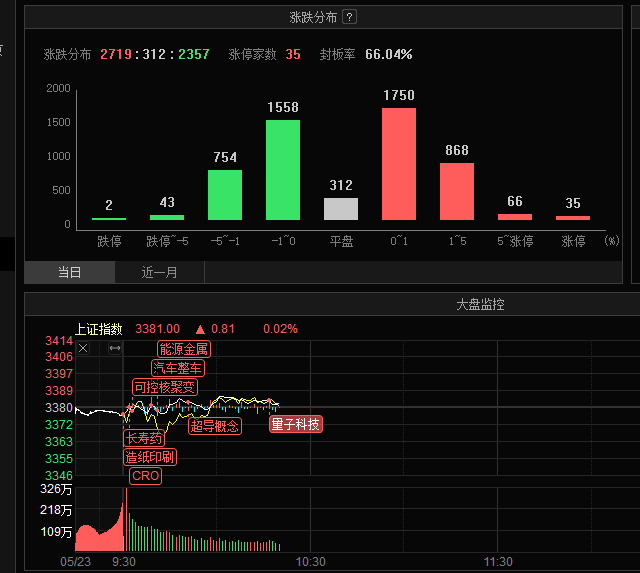Click the 封板率 value 66.04%
The image size is (640, 573).
[389, 54]
